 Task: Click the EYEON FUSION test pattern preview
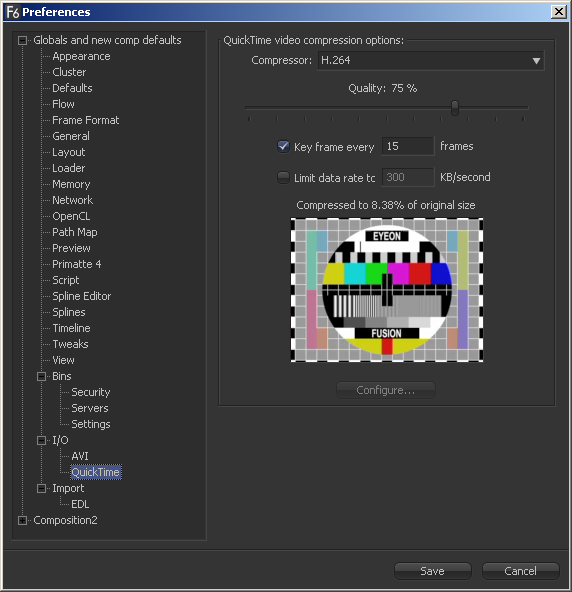click(x=387, y=290)
